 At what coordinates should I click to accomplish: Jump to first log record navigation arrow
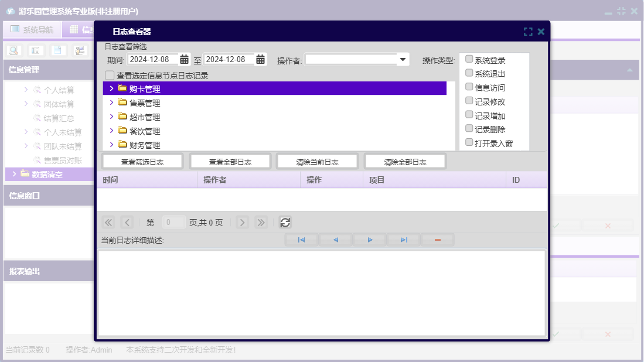point(301,240)
